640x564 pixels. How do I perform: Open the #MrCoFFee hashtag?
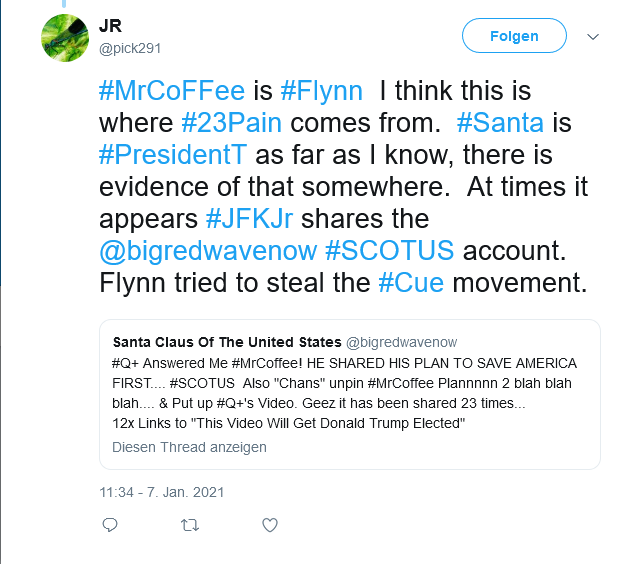[172, 91]
